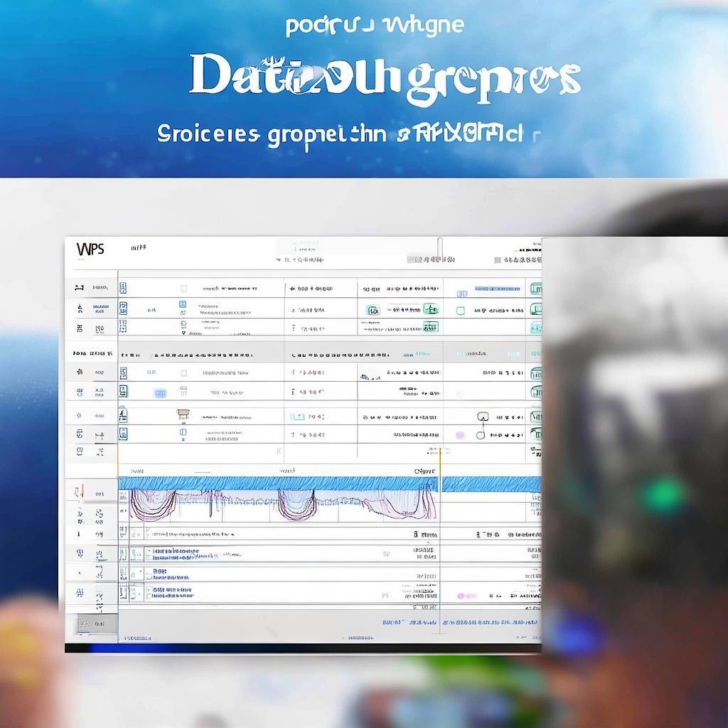Screen dimensions: 728x728
Task: Tick the empty checkbox below the gray header row
Action: tap(183, 373)
